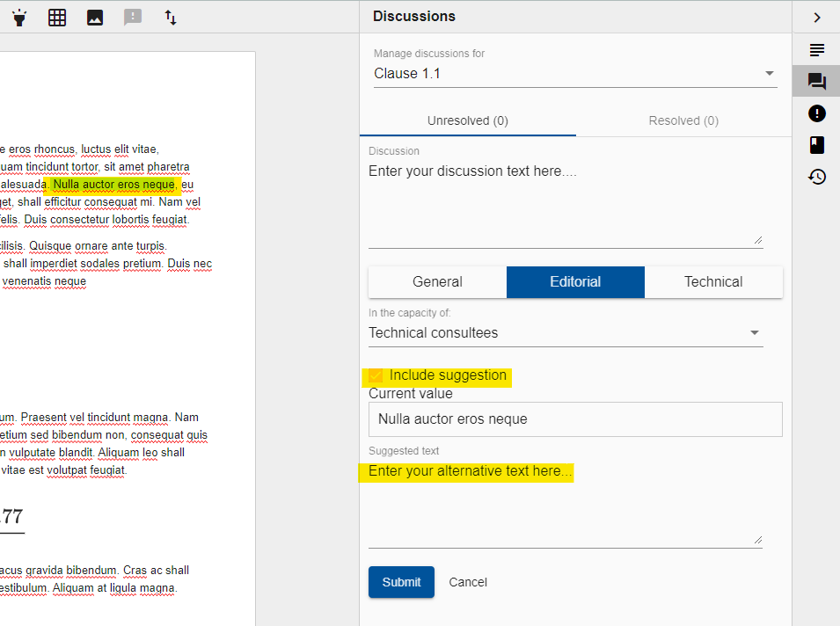The height and width of the screenshot is (626, 840).
Task: Click the bookmark panel icon
Action: [x=816, y=145]
